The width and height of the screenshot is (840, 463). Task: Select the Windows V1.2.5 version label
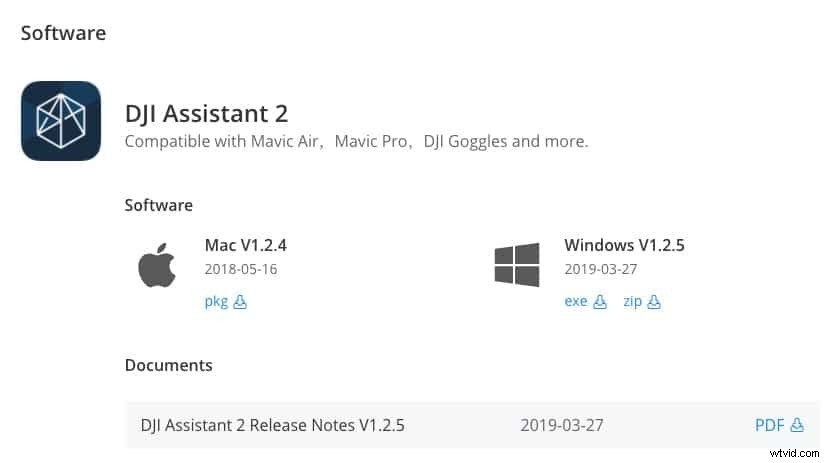point(624,244)
